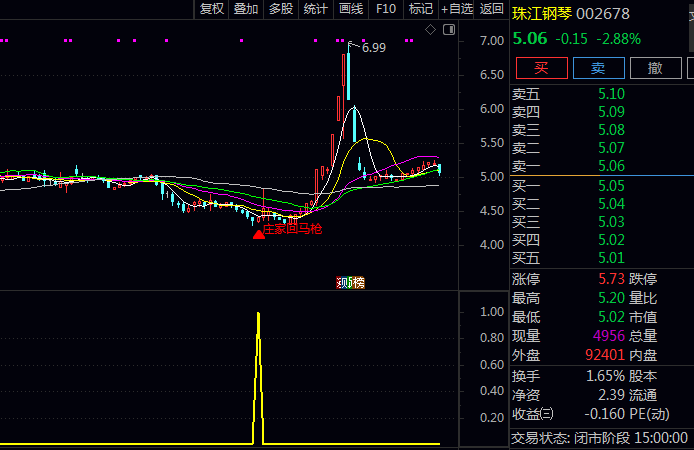694x450 pixels.
Task: Click the diamond icon above chart
Action: (x=430, y=30)
